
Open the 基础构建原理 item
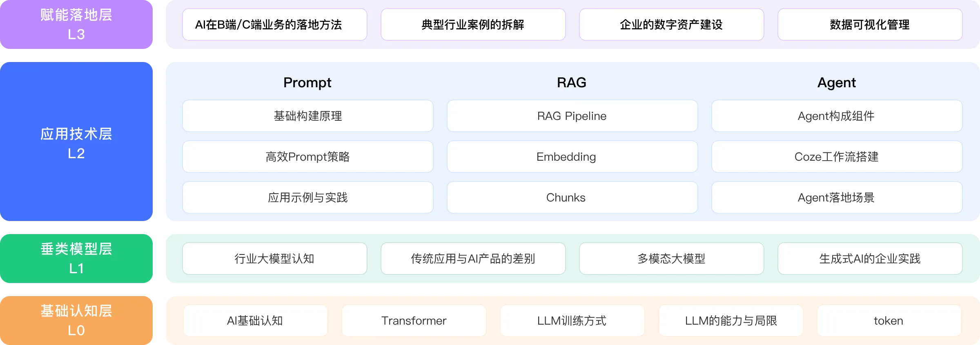(x=307, y=116)
